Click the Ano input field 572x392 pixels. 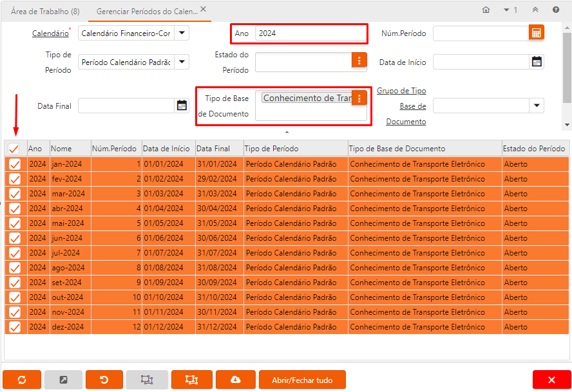[x=309, y=33]
